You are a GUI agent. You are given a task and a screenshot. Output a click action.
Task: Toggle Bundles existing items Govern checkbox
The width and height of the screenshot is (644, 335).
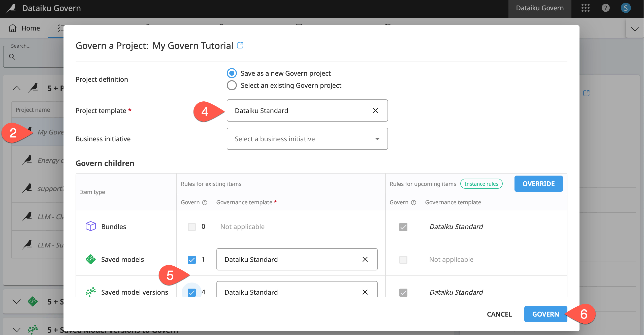(191, 227)
